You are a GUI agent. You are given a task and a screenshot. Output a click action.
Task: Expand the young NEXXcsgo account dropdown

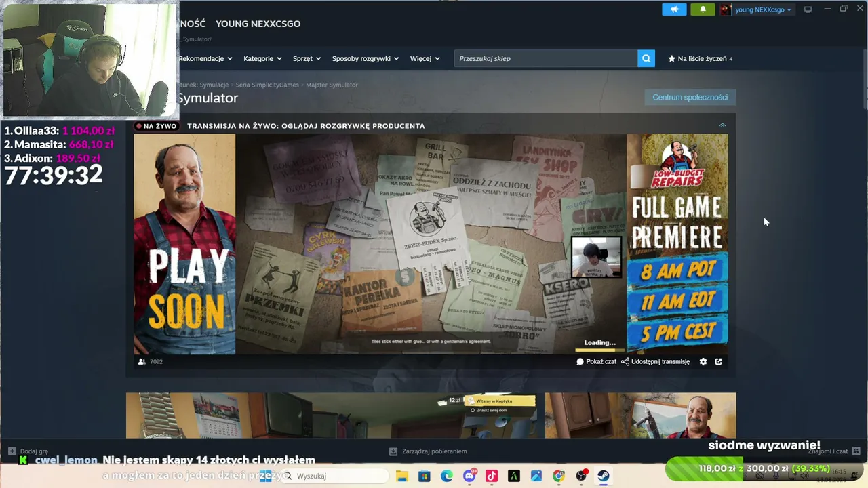coord(763,9)
